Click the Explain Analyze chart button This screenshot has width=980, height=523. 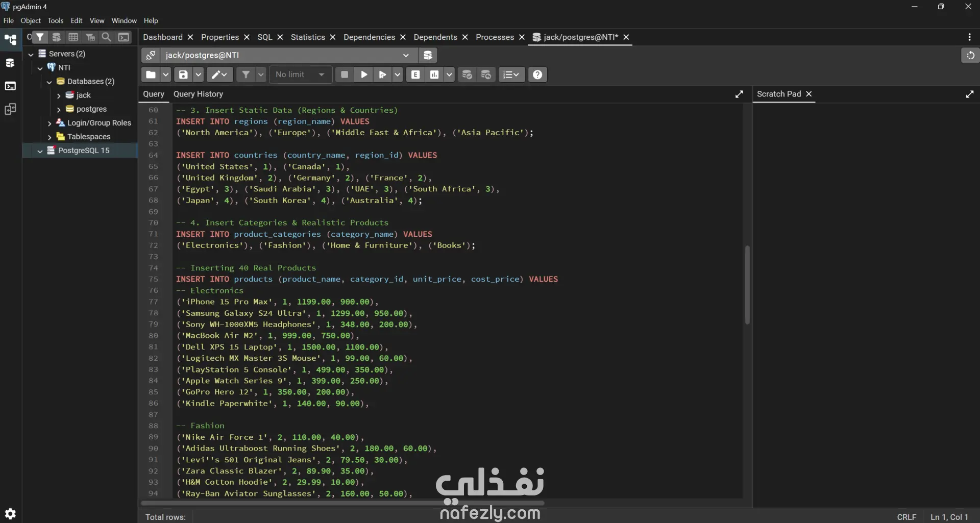[434, 74]
